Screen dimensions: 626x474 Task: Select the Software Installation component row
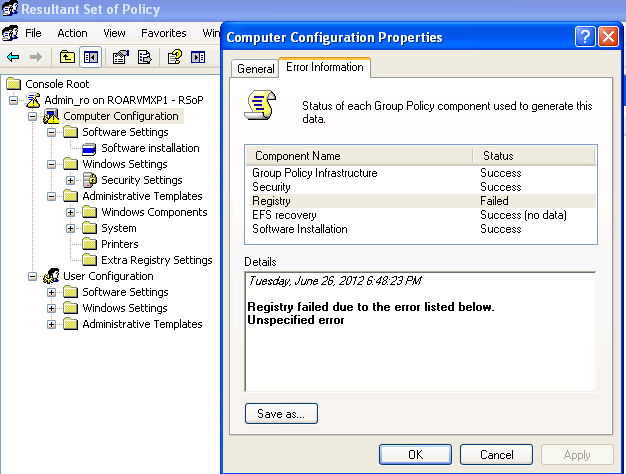[x=421, y=229]
